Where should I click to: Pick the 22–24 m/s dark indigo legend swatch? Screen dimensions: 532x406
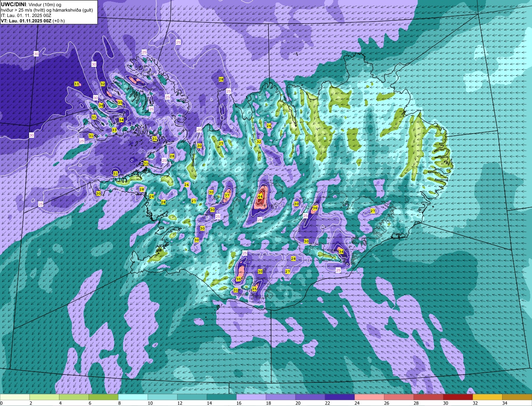tap(340, 397)
